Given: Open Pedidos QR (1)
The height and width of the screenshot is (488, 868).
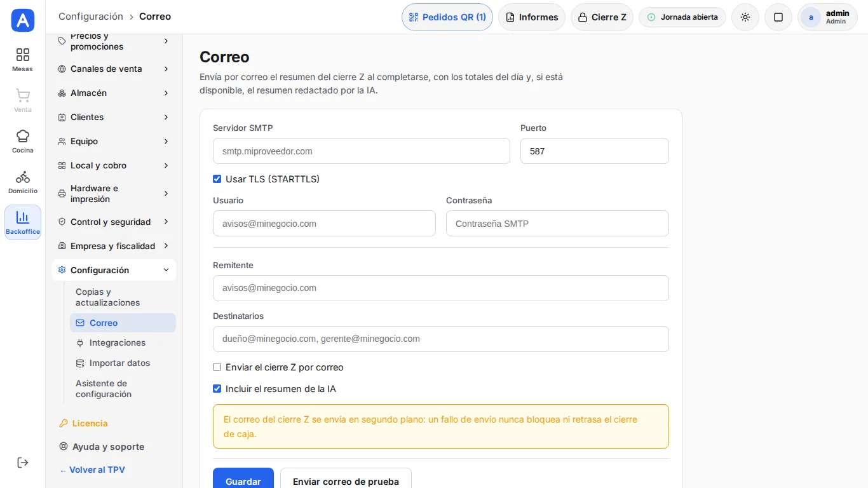Looking at the screenshot, I should [447, 17].
